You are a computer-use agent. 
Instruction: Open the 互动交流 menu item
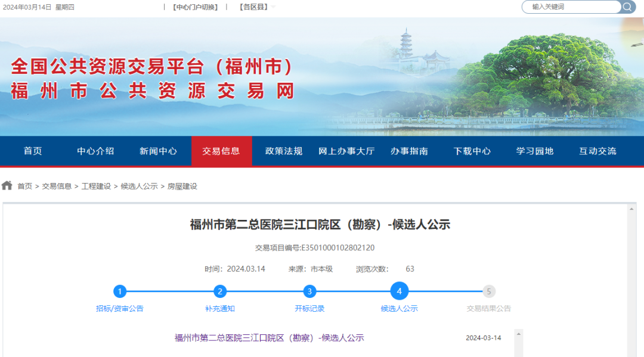598,151
